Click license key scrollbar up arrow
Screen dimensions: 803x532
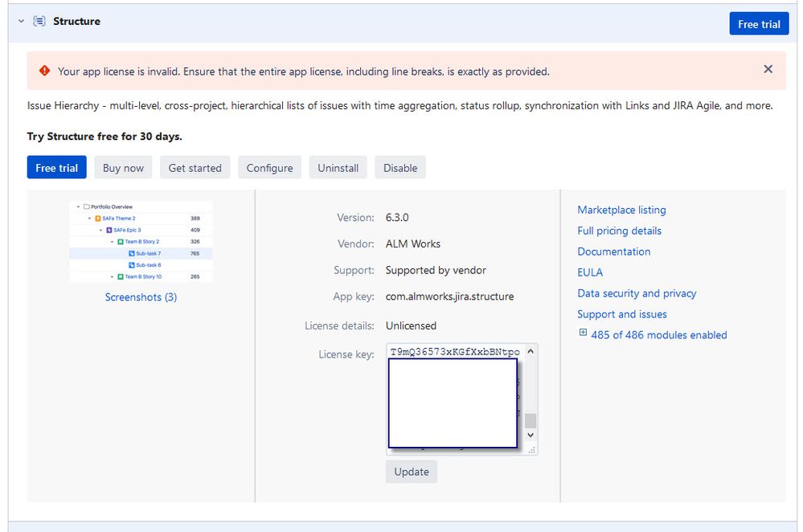tap(531, 351)
